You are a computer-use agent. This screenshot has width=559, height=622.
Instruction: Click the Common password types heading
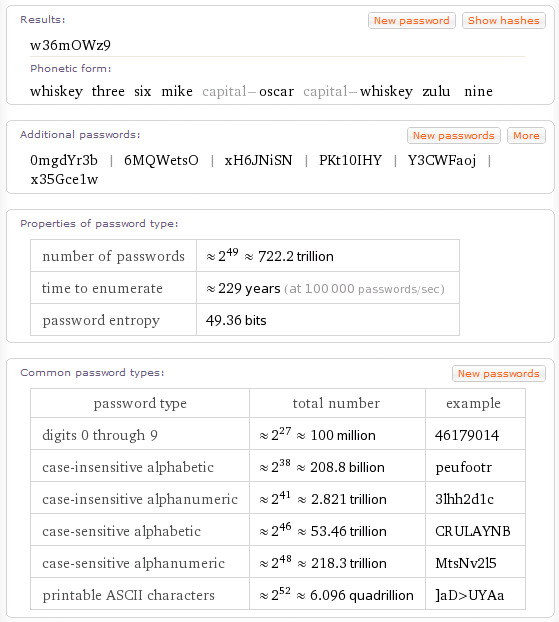coord(92,373)
